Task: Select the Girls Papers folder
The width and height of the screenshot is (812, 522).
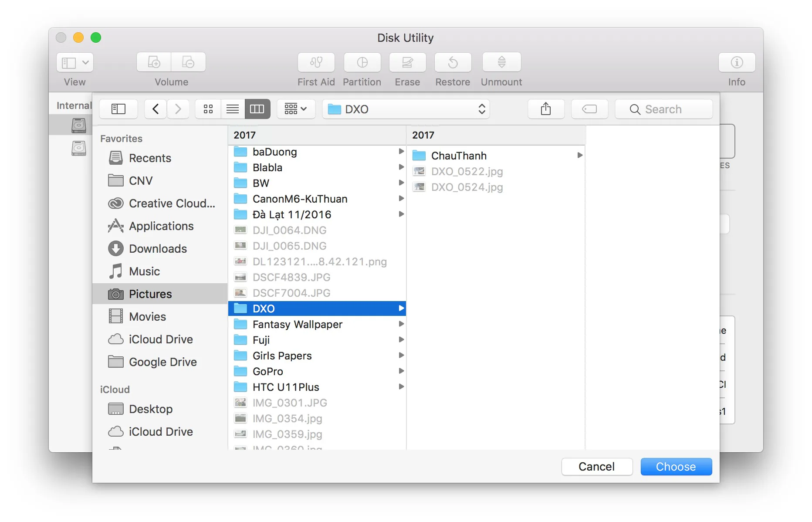Action: click(317, 356)
